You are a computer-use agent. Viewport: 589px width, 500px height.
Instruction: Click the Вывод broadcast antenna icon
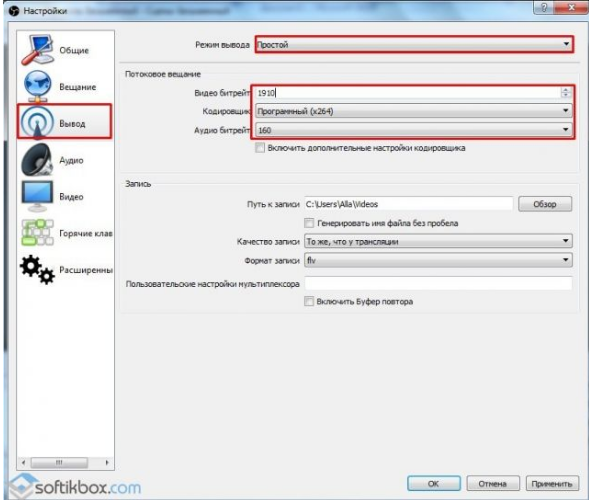click(37, 122)
